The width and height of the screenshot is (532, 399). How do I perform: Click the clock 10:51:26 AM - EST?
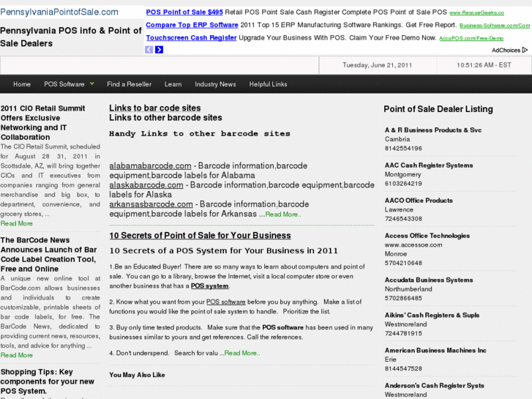pos(484,65)
